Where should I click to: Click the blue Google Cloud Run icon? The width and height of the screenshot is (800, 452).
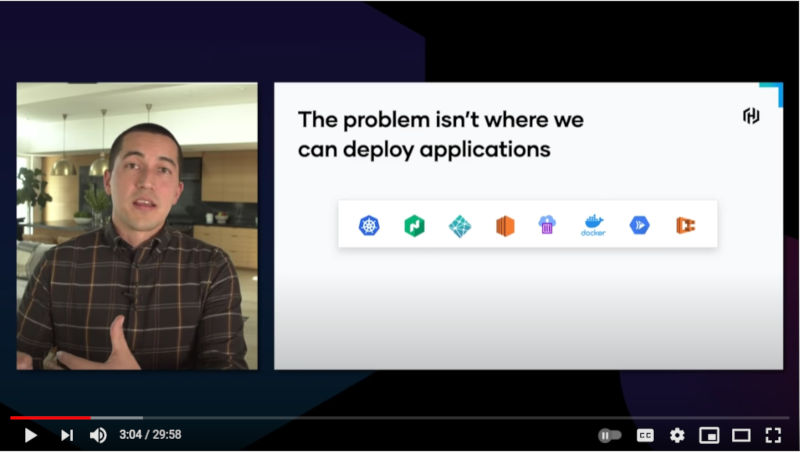pyautogui.click(x=639, y=225)
